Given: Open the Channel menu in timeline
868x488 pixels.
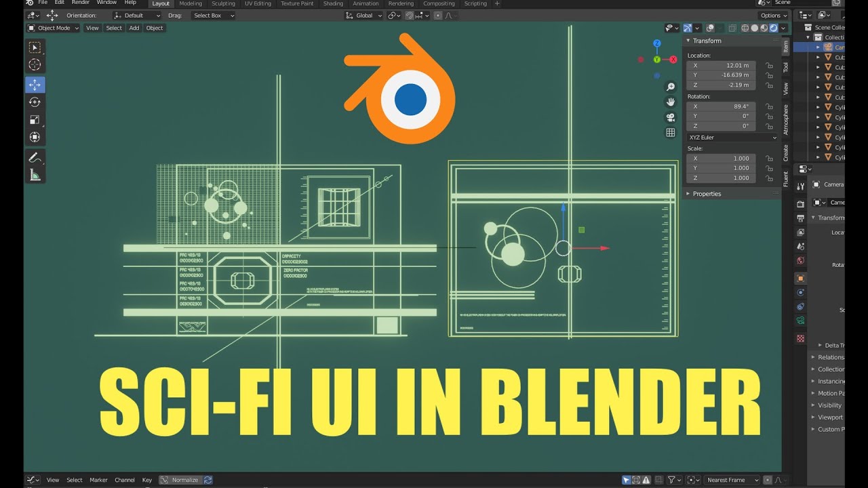Looking at the screenshot, I should 125,480.
